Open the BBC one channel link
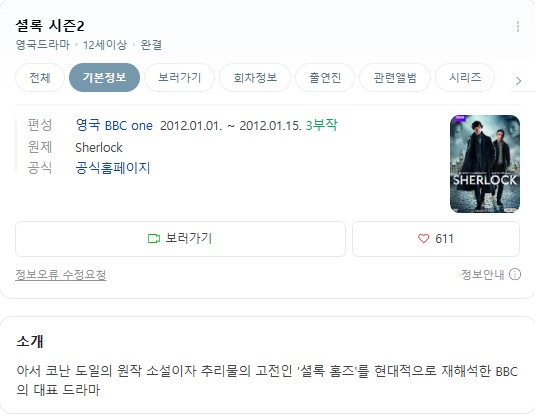 click(129, 126)
